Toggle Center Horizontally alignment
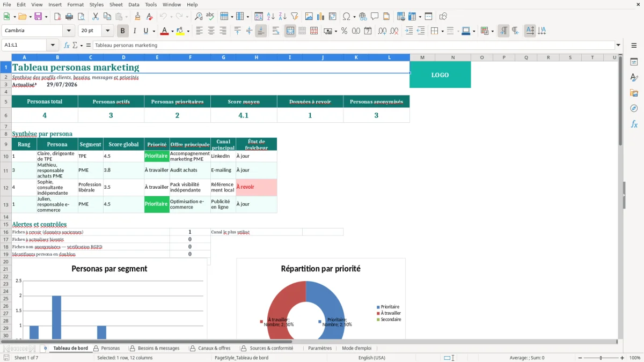This screenshot has width=644, height=362. pos(211,31)
